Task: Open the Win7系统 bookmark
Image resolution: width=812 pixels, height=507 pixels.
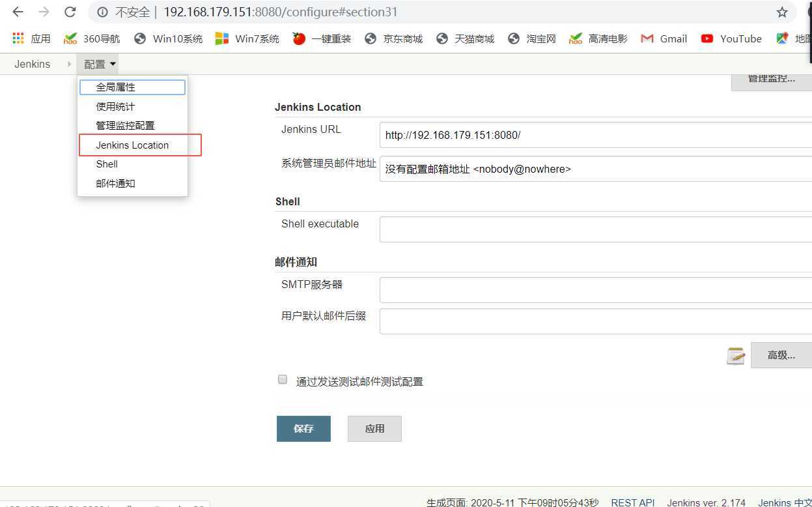Action: 247,38
